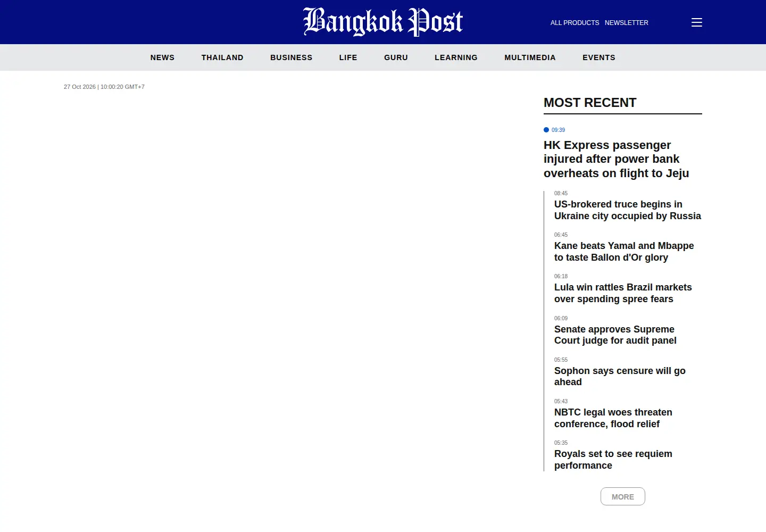Click the 06:45 timestamp
The height and width of the screenshot is (532, 766).
point(561,235)
